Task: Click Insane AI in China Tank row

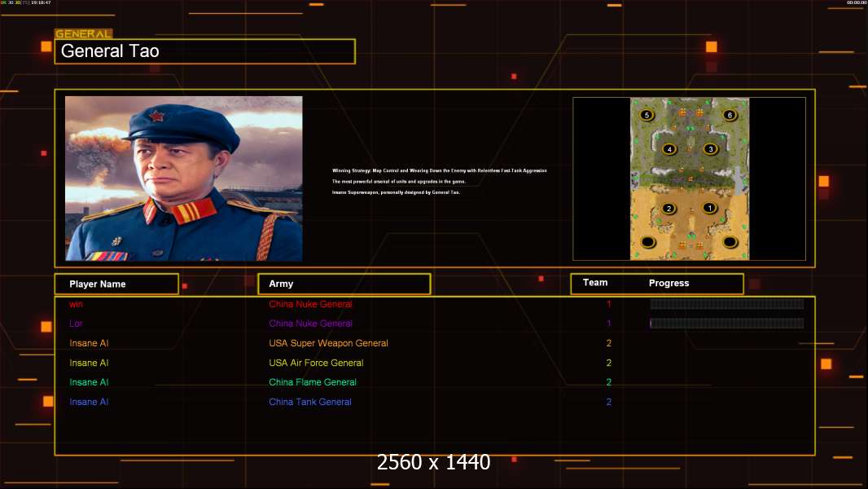Action: (x=89, y=402)
